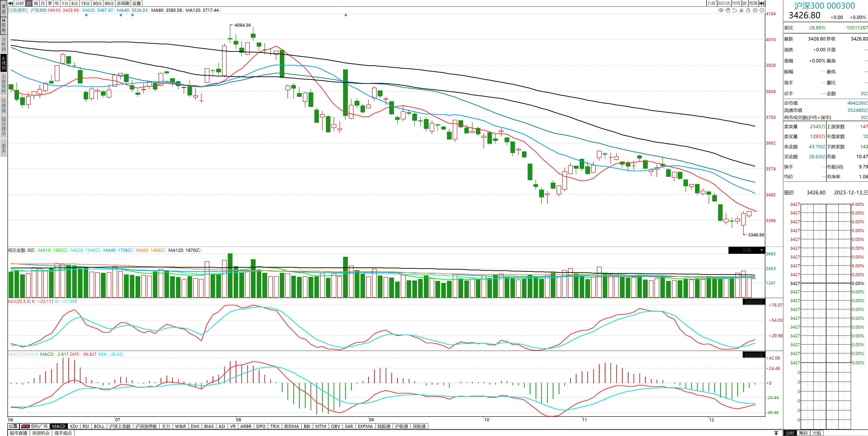This screenshot has height=436, width=868.
Task: Collapse right panel using top-right arrow icon
Action: pos(762,3)
